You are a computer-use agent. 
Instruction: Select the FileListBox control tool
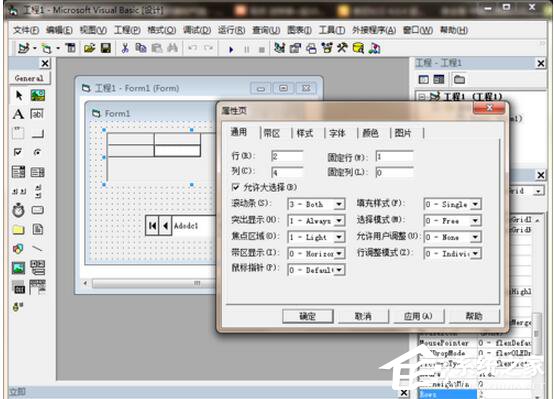[37, 229]
